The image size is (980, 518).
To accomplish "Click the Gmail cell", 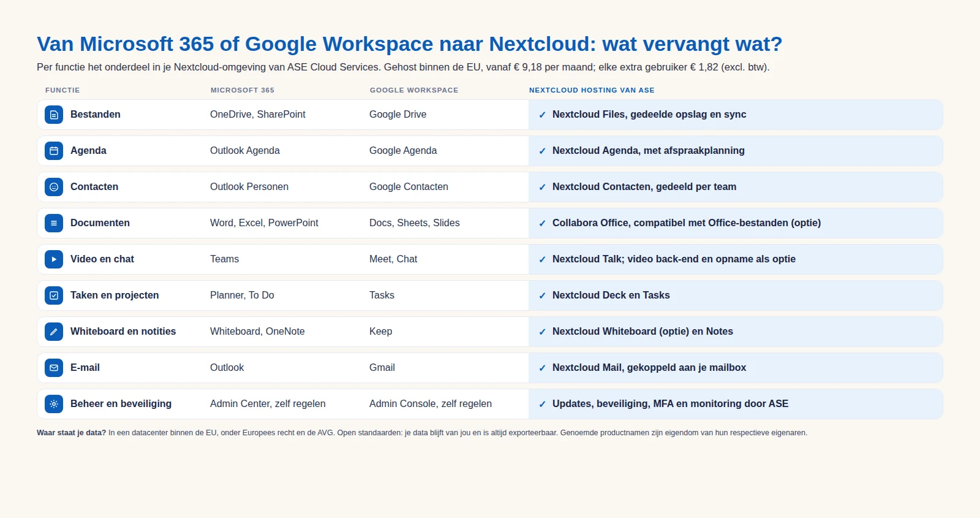I will click(382, 368).
